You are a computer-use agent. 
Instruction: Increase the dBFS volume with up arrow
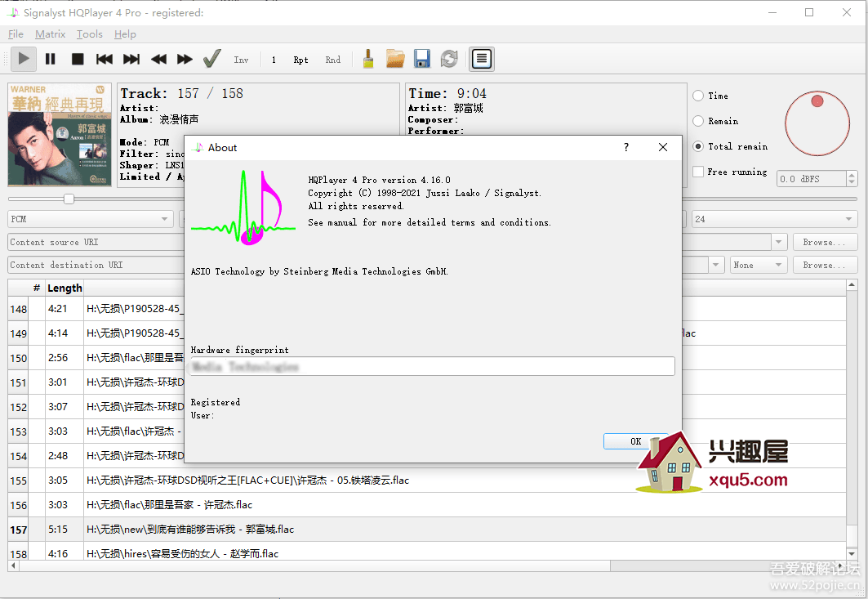pos(852,175)
